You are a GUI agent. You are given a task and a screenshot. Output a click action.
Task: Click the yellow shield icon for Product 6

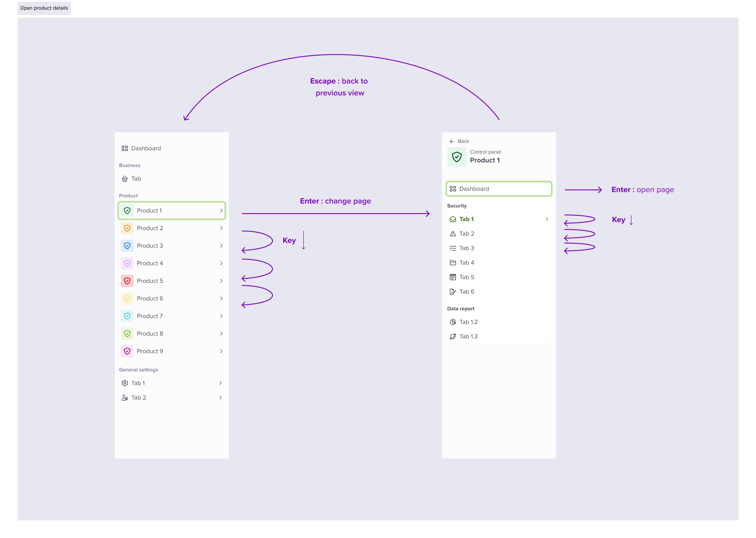127,298
